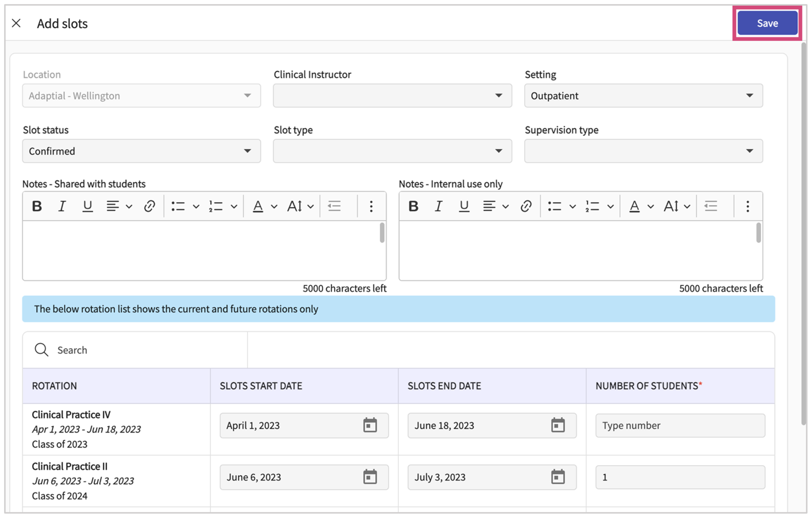The height and width of the screenshot is (517, 812).
Task: Change Slot status from Confirmed
Action: (141, 151)
